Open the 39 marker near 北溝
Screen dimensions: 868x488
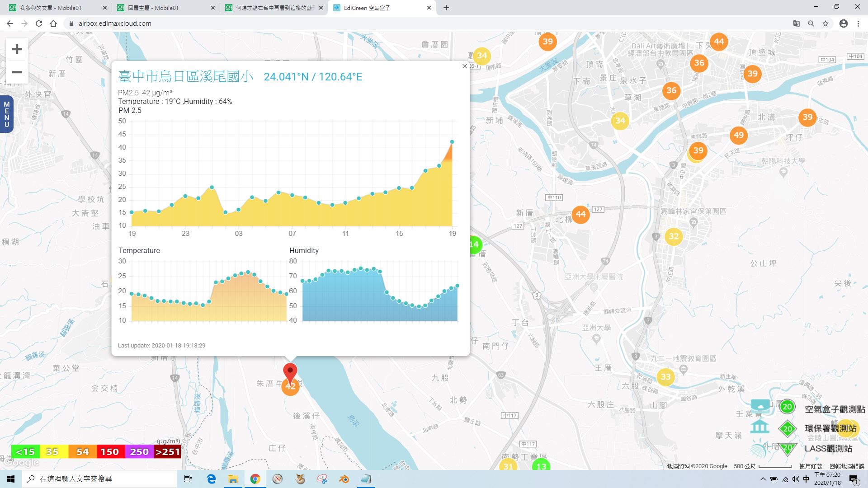(807, 117)
